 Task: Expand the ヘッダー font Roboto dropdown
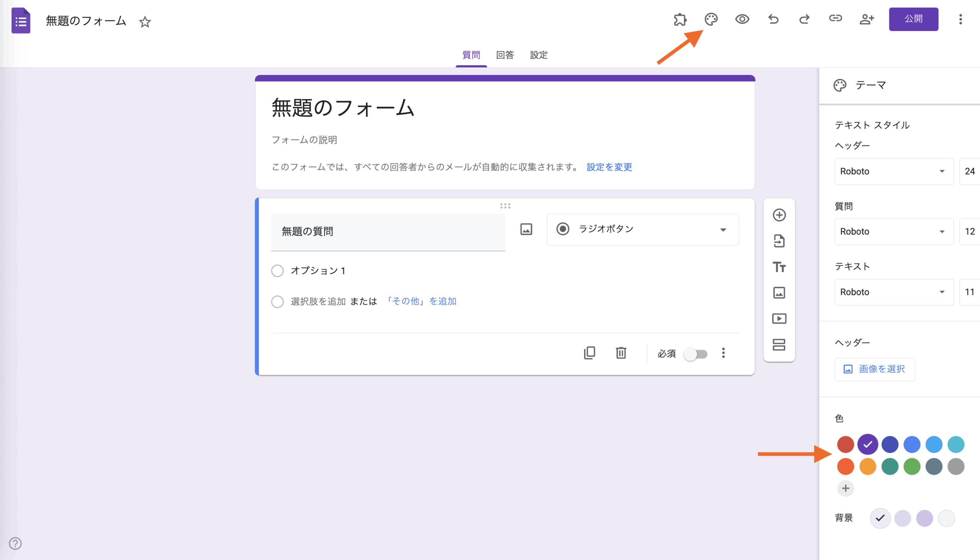pyautogui.click(x=893, y=171)
